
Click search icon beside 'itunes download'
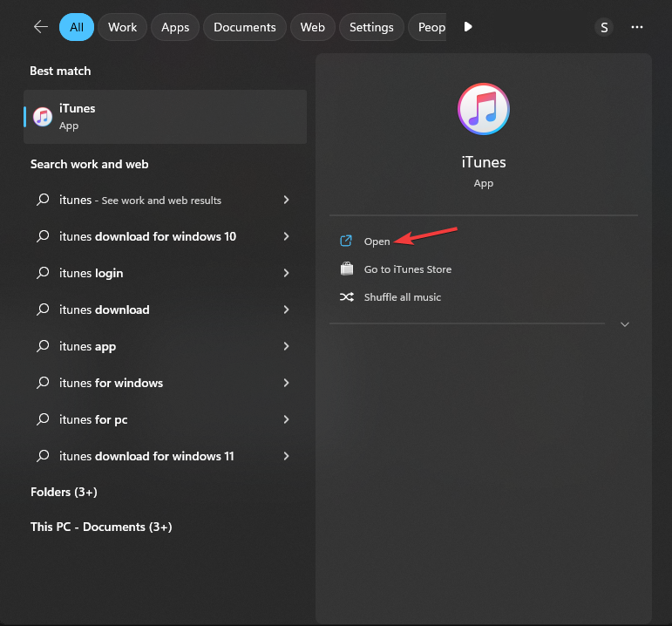[x=43, y=310]
